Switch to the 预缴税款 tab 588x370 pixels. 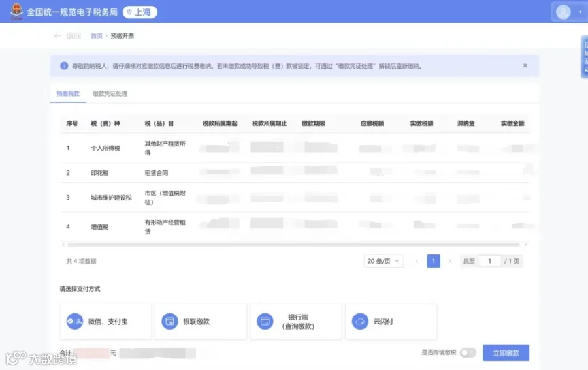(x=68, y=93)
